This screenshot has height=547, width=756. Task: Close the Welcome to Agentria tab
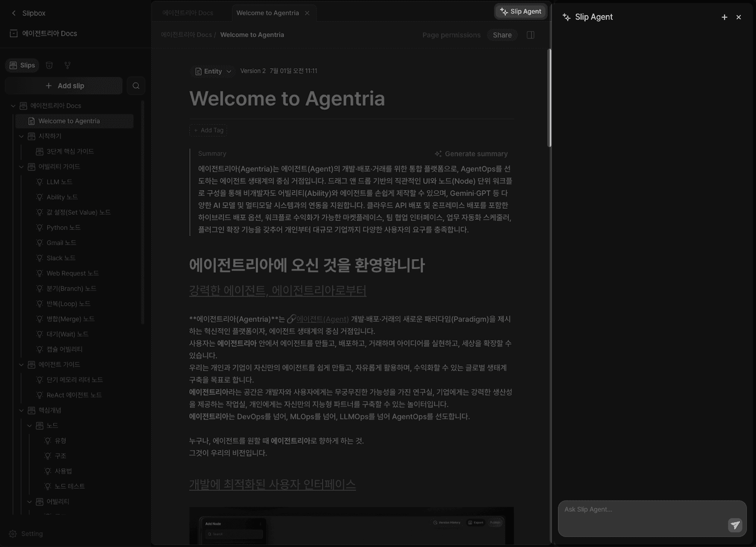tap(307, 13)
